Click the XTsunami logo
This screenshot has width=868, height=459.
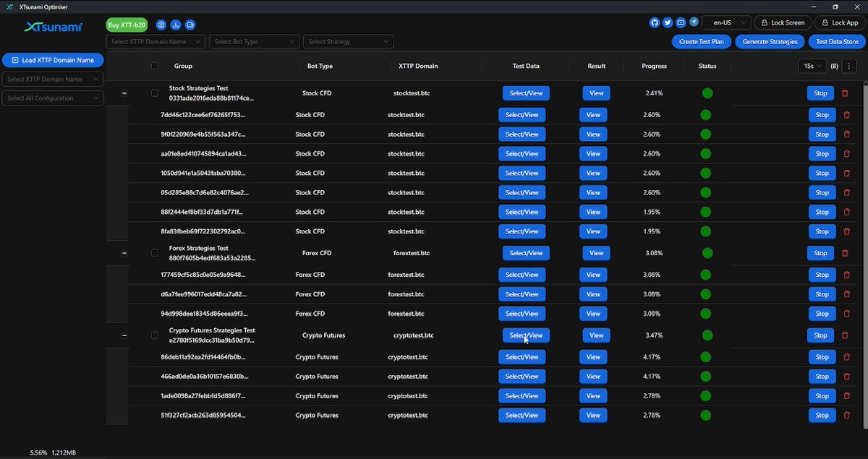coord(53,27)
